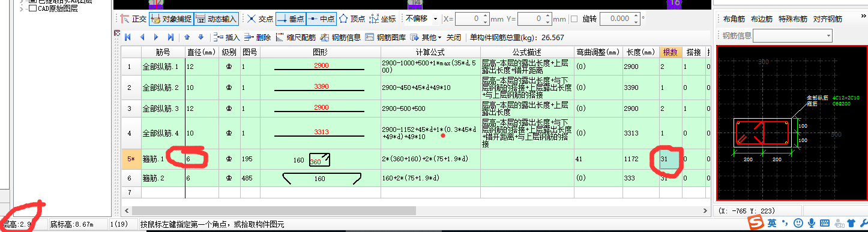
Task: Click row header number 7
Action: point(131,192)
